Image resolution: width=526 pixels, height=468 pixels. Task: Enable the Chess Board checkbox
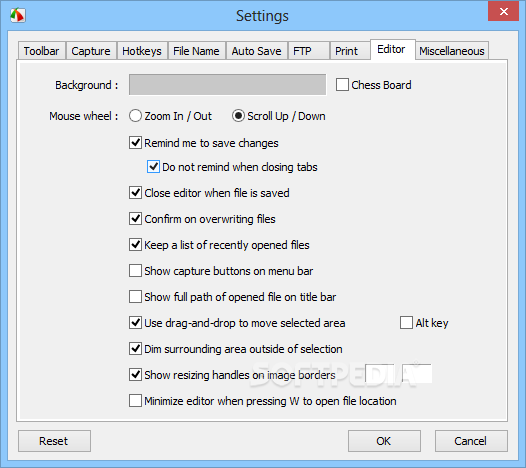(x=342, y=85)
